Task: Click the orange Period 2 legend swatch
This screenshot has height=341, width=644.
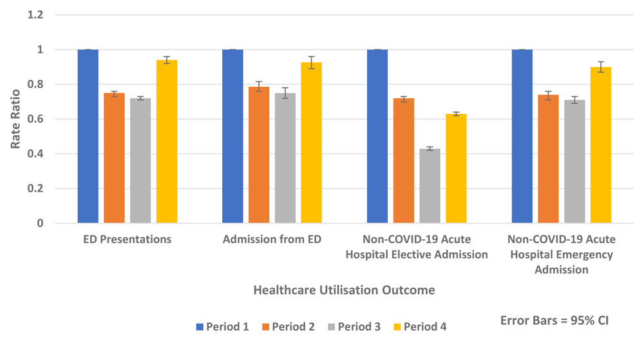Action: pyautogui.click(x=263, y=327)
